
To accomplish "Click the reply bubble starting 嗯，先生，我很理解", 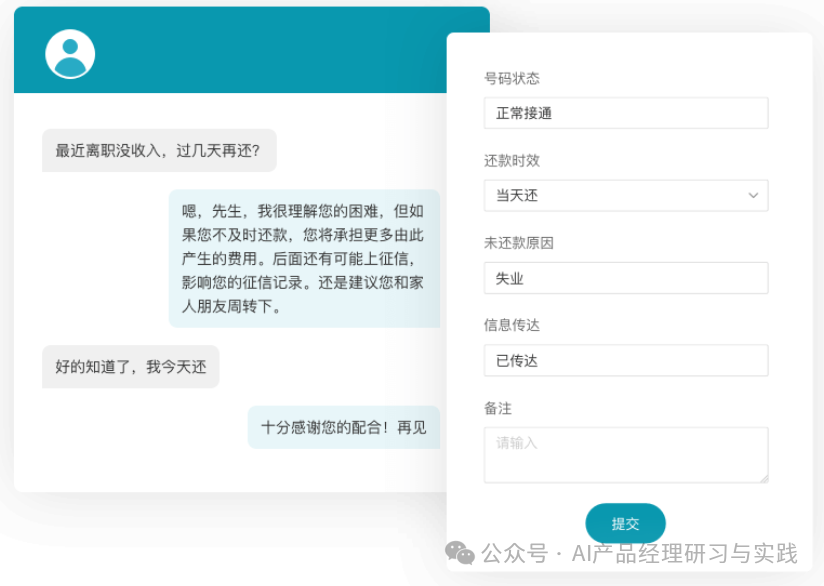I will (304, 259).
